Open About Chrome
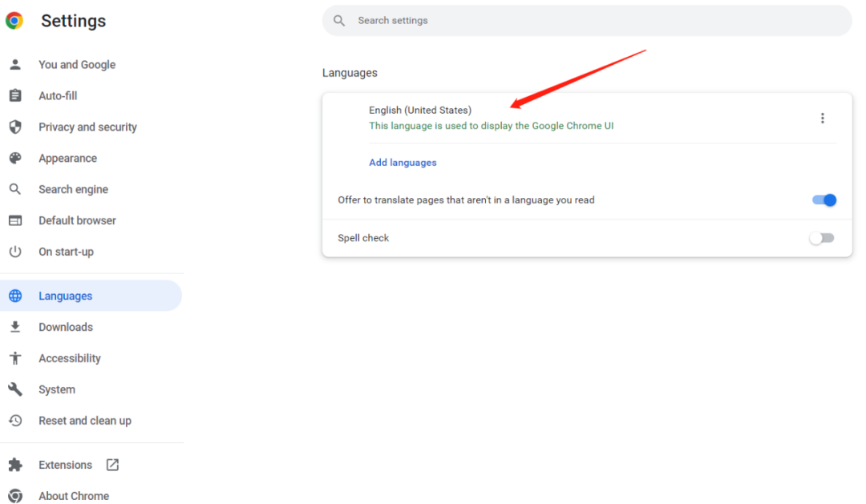Viewport: 866px width, 504px height. pos(74,495)
